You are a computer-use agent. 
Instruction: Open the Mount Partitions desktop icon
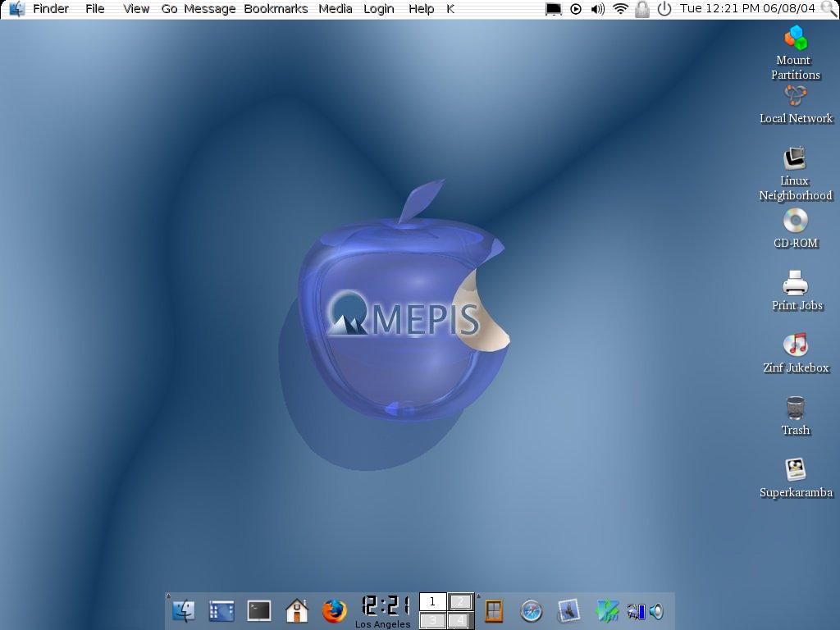click(796, 52)
